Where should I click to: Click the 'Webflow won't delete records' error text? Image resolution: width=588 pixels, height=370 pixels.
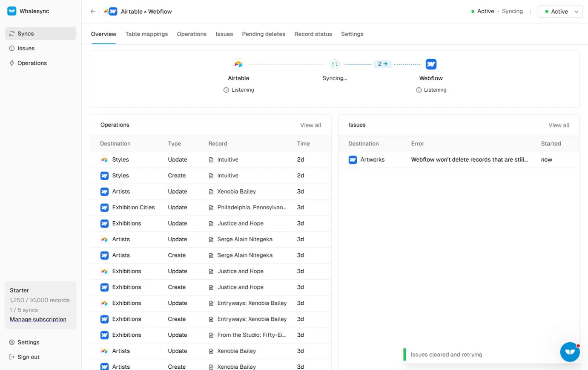point(470,160)
